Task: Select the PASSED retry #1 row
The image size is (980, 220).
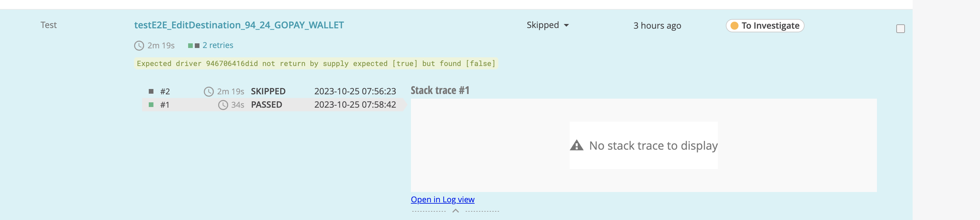Action: (266, 105)
